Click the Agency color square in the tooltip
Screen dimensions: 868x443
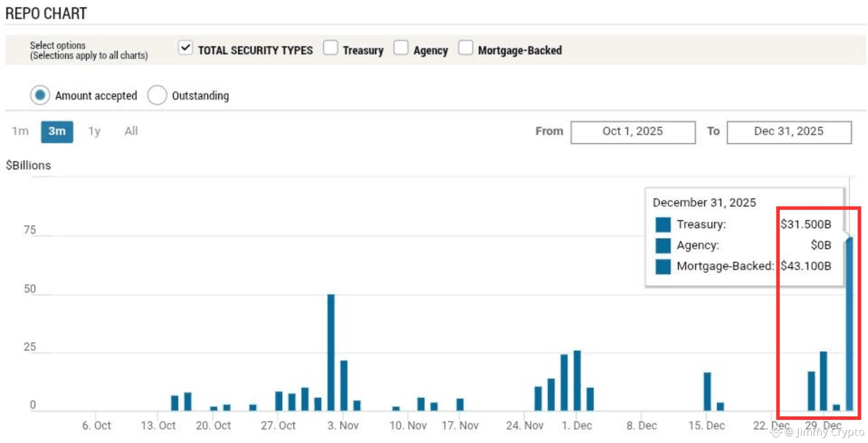tap(663, 246)
